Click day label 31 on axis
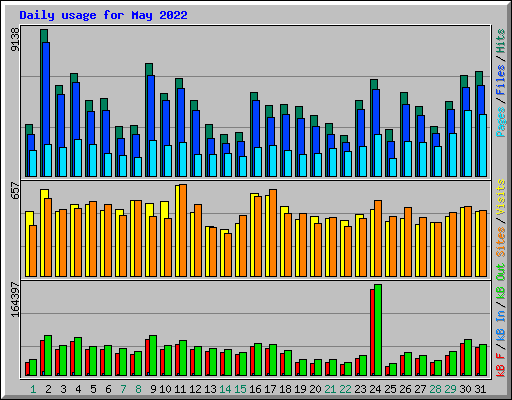The width and height of the screenshot is (512, 400). point(480,389)
